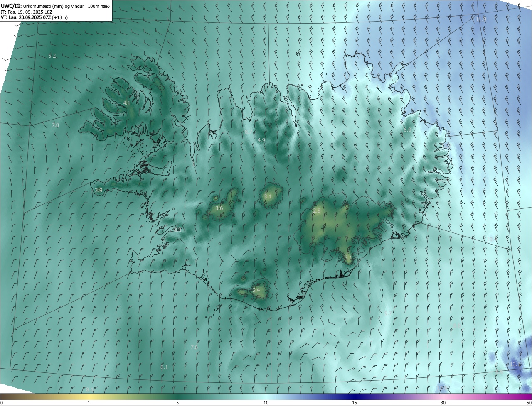Screen dimensions: 532x406
Task: Click the 9.7 value southeast of Iceland
Action: (389, 313)
